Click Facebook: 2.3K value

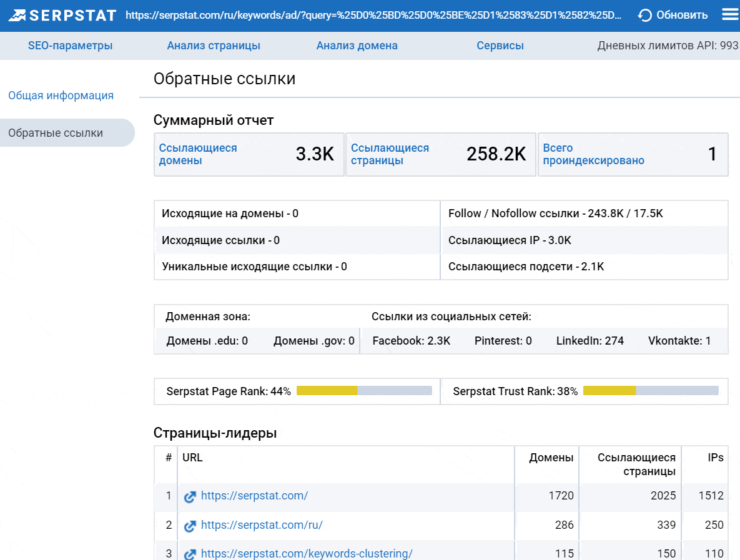pos(412,341)
